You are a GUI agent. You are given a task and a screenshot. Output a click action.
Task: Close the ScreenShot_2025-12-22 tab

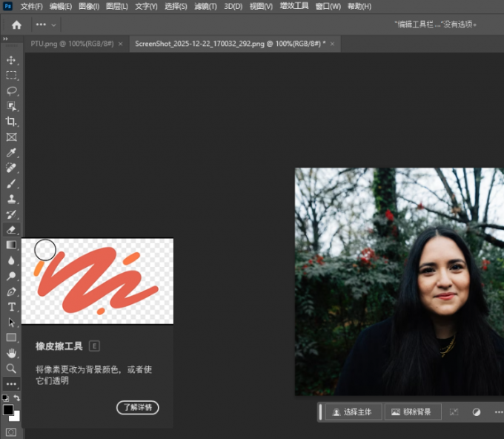pyautogui.click(x=332, y=44)
